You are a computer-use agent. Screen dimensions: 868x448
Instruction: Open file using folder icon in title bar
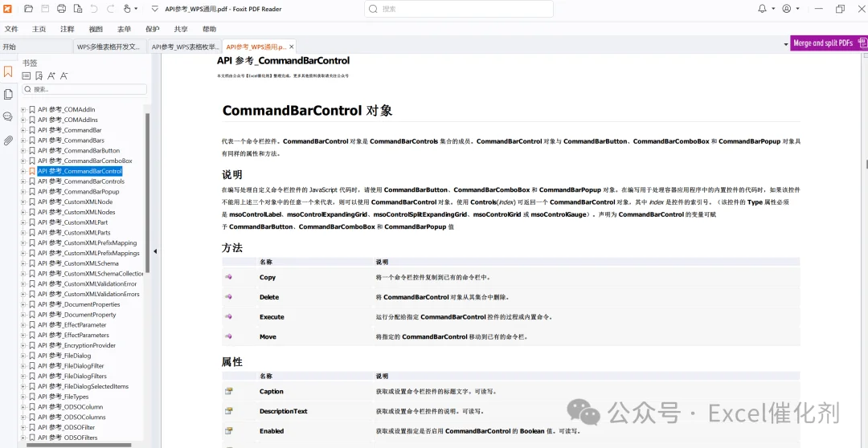click(x=29, y=9)
